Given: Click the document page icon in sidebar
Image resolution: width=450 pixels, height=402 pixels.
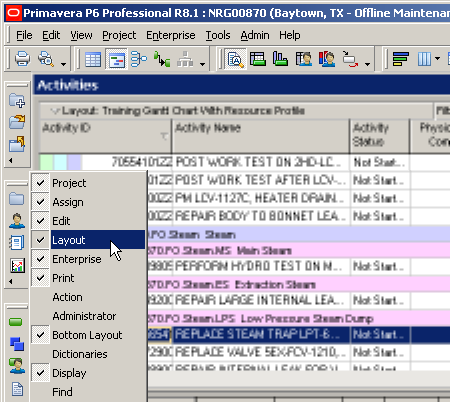Looking at the screenshot, I should click(x=17, y=389).
